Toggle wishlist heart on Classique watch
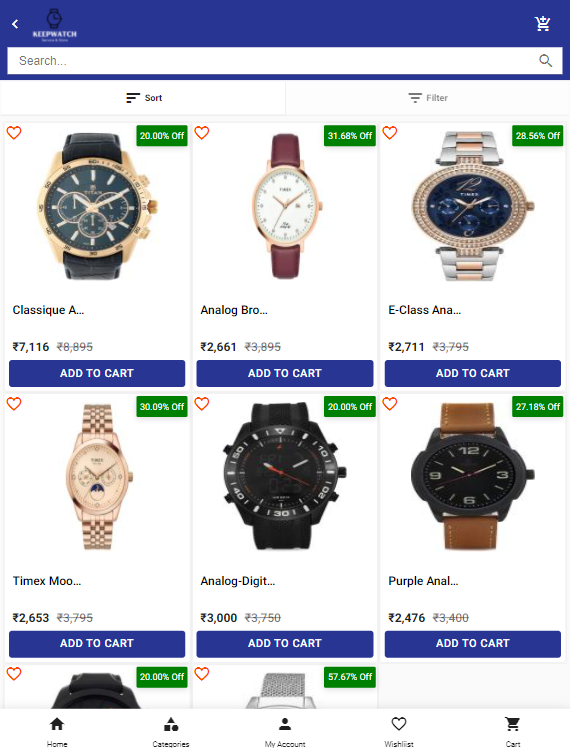 14,133
